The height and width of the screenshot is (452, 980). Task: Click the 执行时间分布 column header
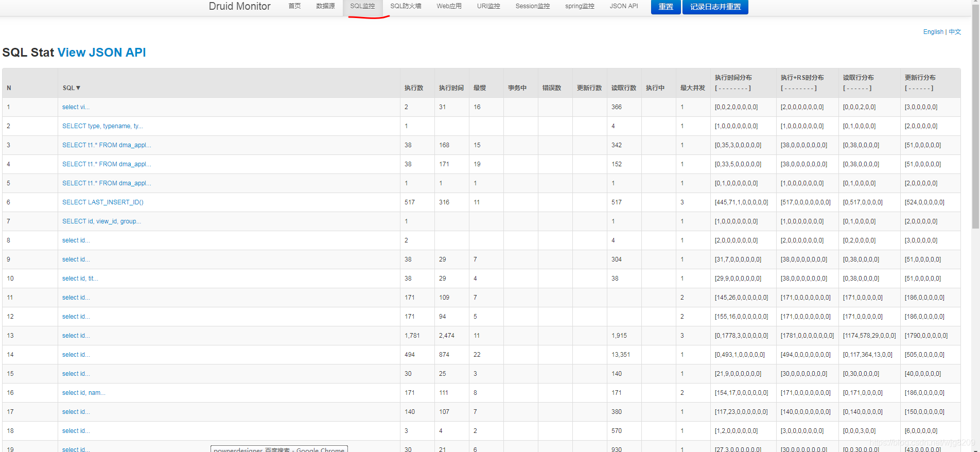tap(733, 78)
